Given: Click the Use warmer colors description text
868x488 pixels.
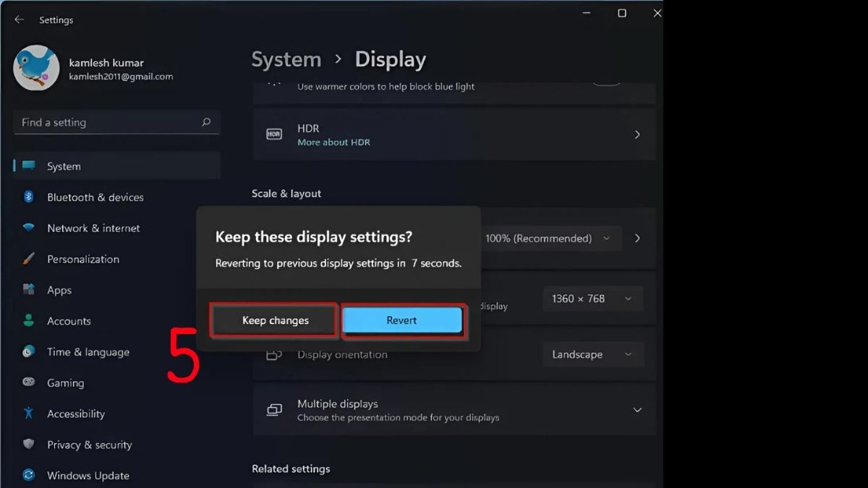Looking at the screenshot, I should 386,86.
